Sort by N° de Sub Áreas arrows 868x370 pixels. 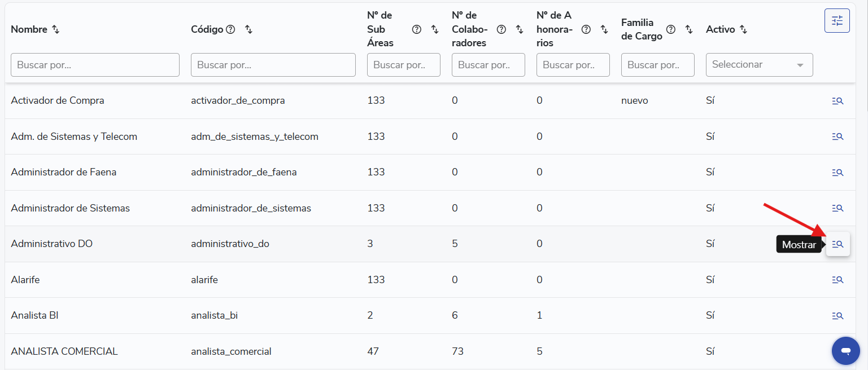(x=435, y=29)
